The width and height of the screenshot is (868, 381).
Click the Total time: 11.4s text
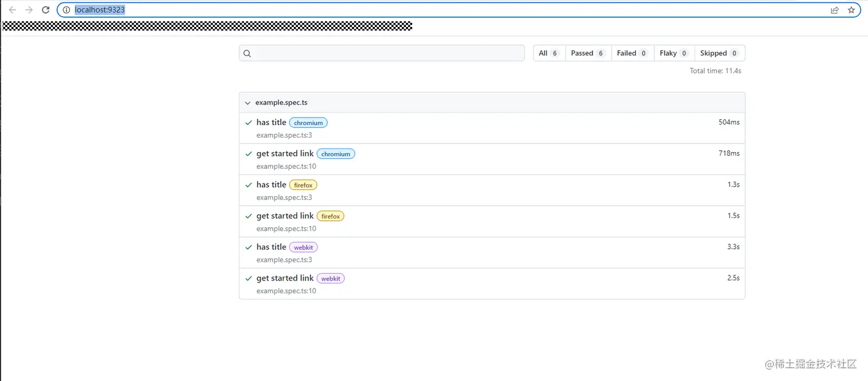point(715,71)
